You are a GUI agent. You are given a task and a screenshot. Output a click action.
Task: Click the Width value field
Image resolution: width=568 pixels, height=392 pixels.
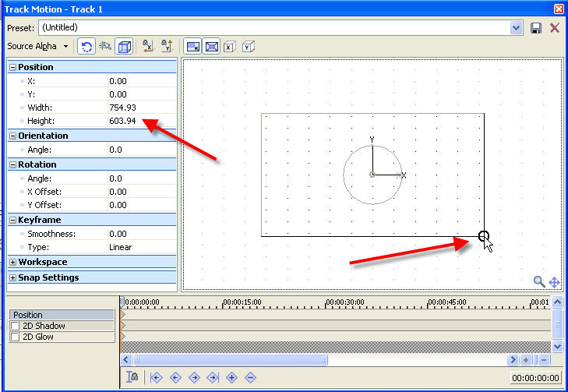coord(140,108)
